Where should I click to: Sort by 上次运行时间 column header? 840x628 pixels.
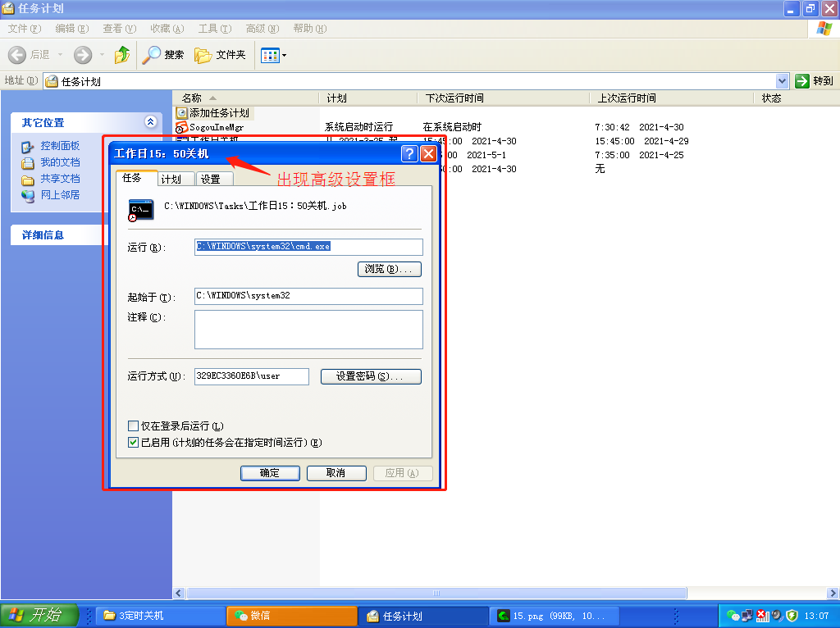click(x=673, y=98)
